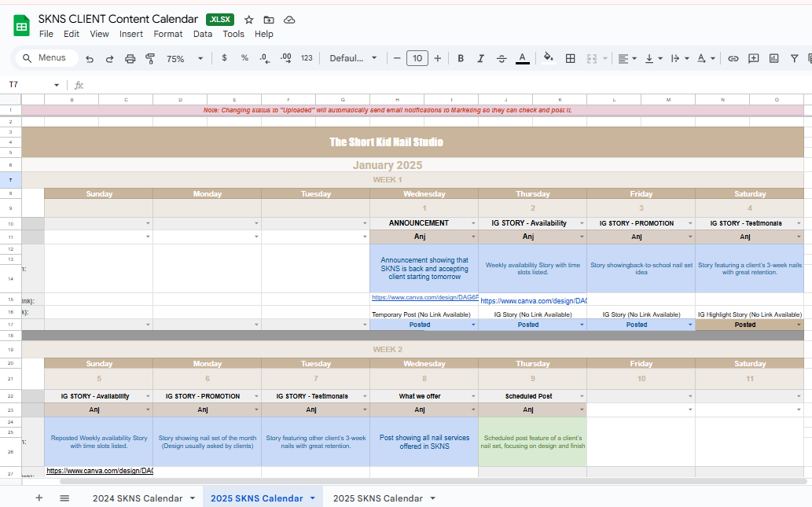Click the font size input field
This screenshot has height=507, width=812.
point(417,58)
